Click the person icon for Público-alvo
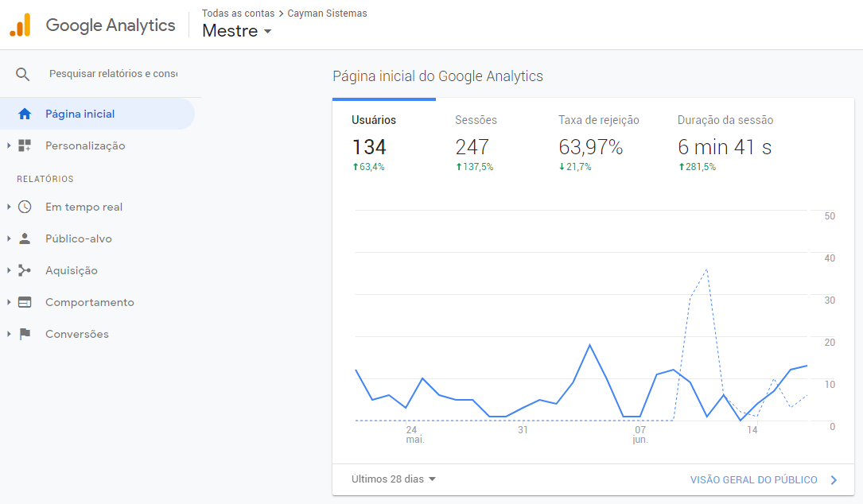 25,238
